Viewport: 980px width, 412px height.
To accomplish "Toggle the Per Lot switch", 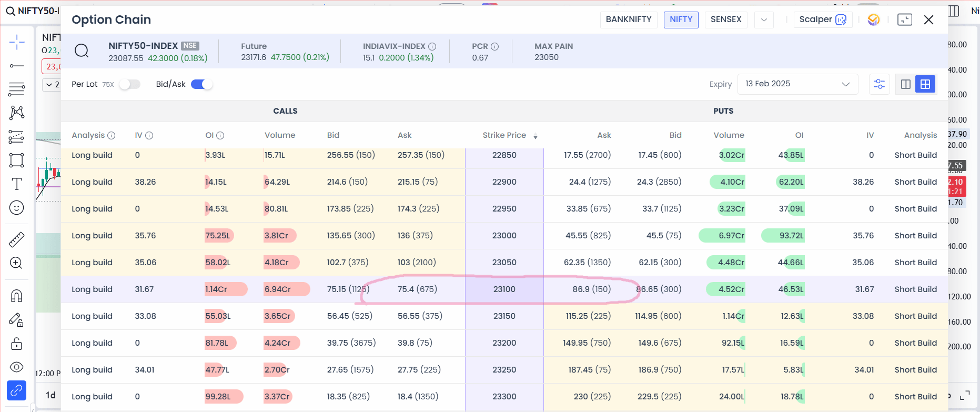I will pos(129,84).
